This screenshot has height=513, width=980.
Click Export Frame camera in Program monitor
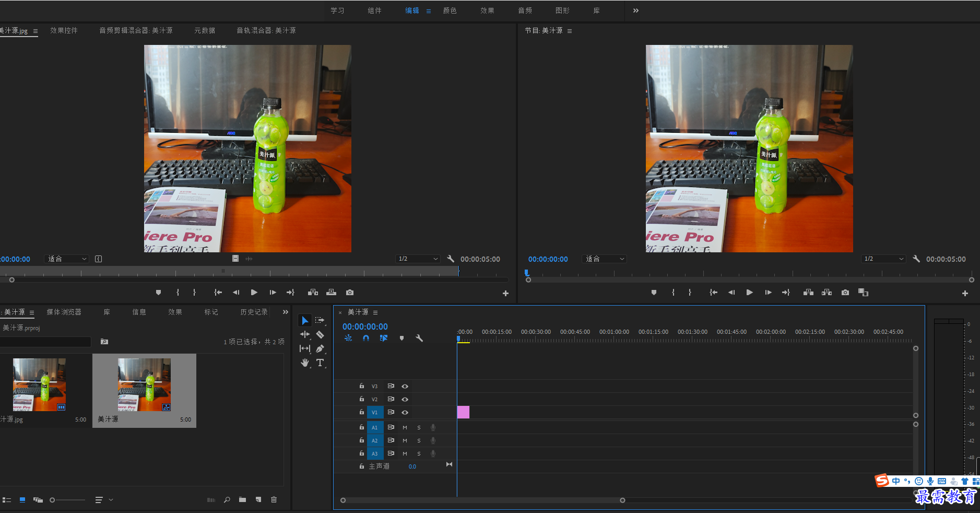click(x=845, y=293)
